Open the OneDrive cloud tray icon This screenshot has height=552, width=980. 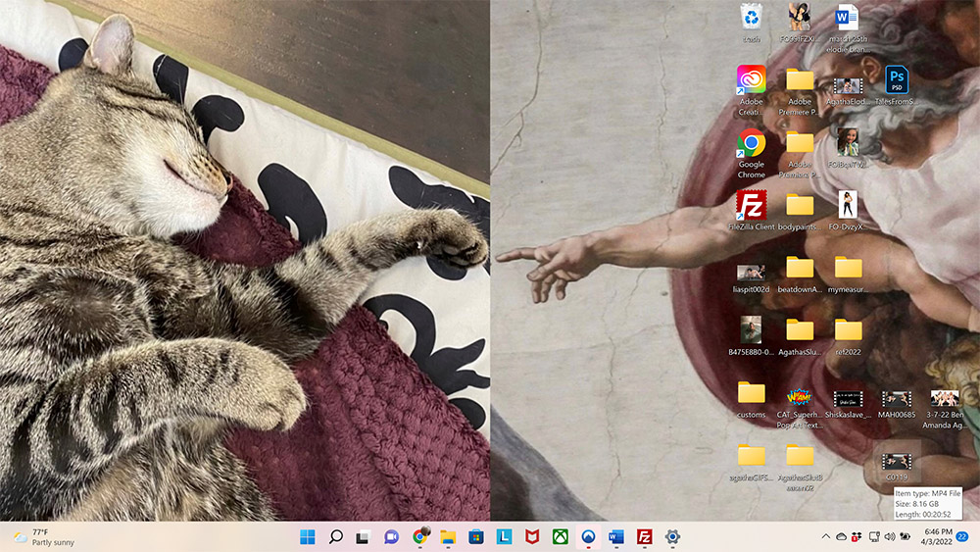click(841, 536)
